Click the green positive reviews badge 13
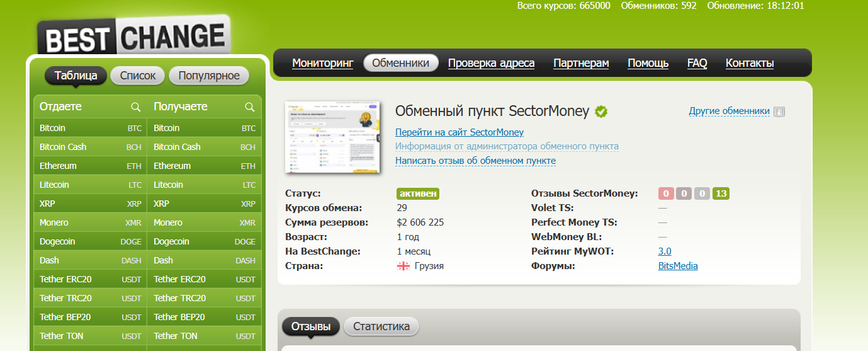The image size is (868, 351). point(721,193)
